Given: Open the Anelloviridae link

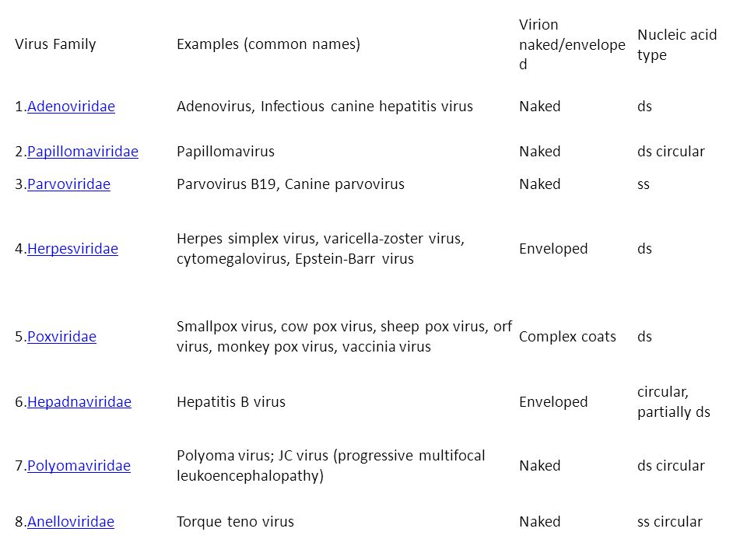Looking at the screenshot, I should coord(71,522).
